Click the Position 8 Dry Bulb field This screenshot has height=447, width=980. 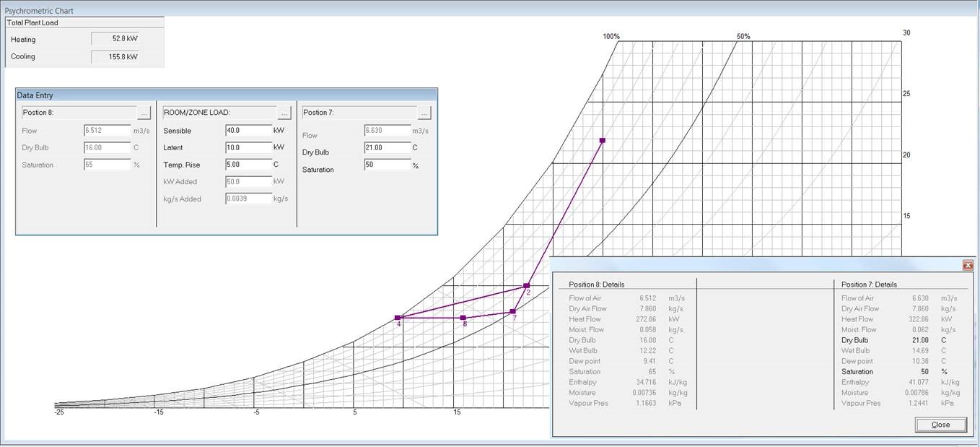point(107,147)
